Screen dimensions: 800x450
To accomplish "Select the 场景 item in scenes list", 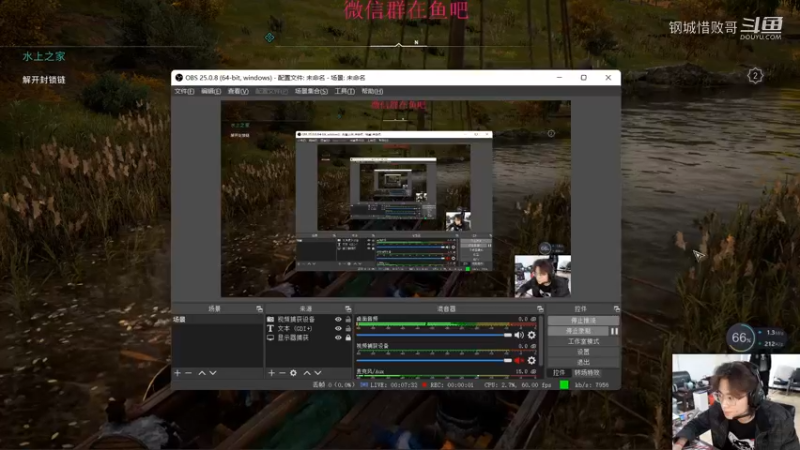I will point(217,319).
